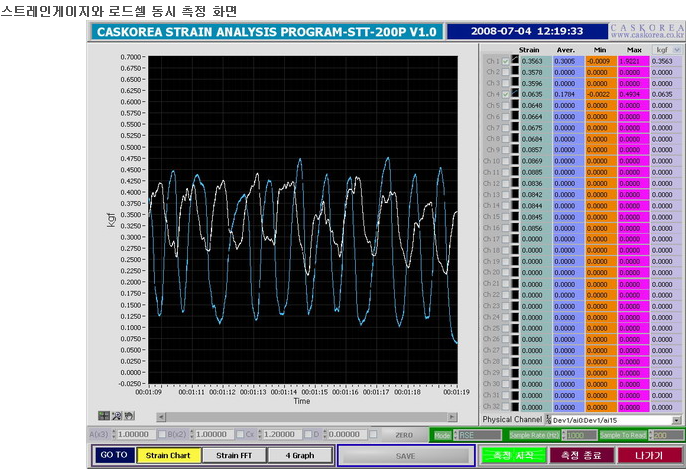
Task: Click the A(x3) 1.00000 input field
Action: (136, 434)
